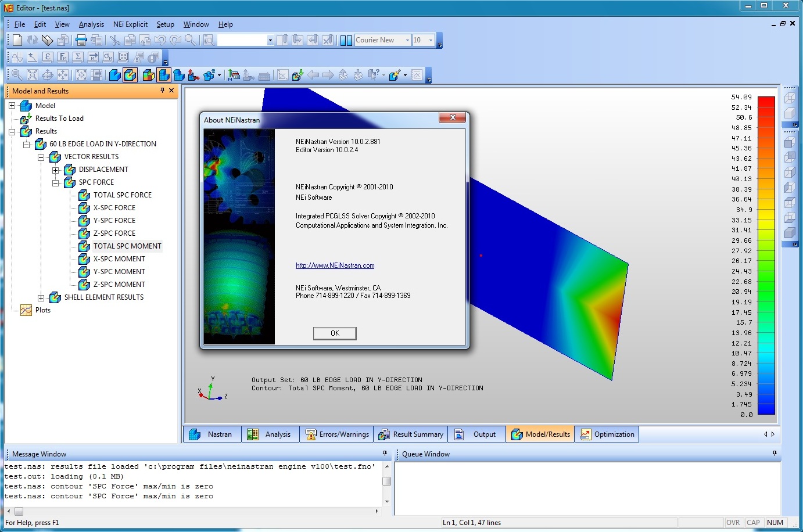Toggle the mesh display highlighted cube button
Screen dimensions: 803x532
click(x=164, y=75)
